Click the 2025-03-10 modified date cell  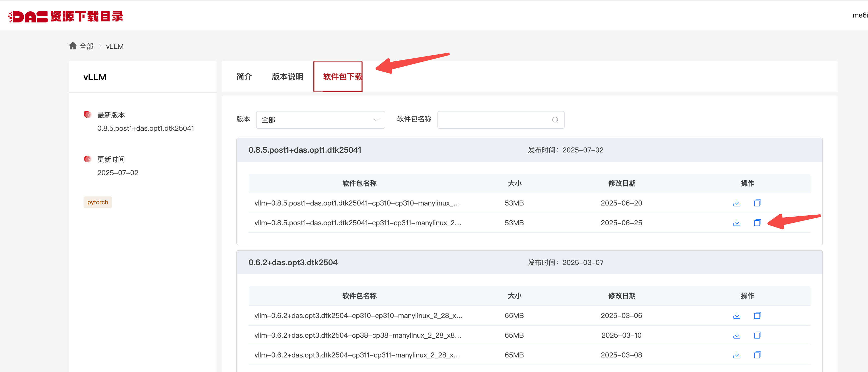tap(621, 335)
